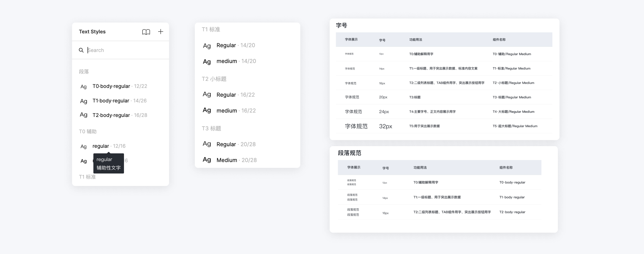Click the 段落 group header
Viewport: 644px width, 254px height.
point(84,72)
